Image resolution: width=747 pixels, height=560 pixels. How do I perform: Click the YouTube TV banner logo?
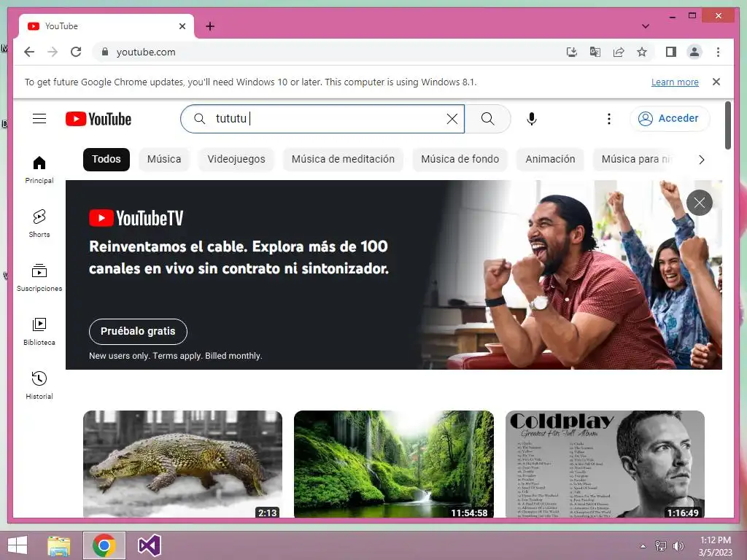[x=136, y=218]
